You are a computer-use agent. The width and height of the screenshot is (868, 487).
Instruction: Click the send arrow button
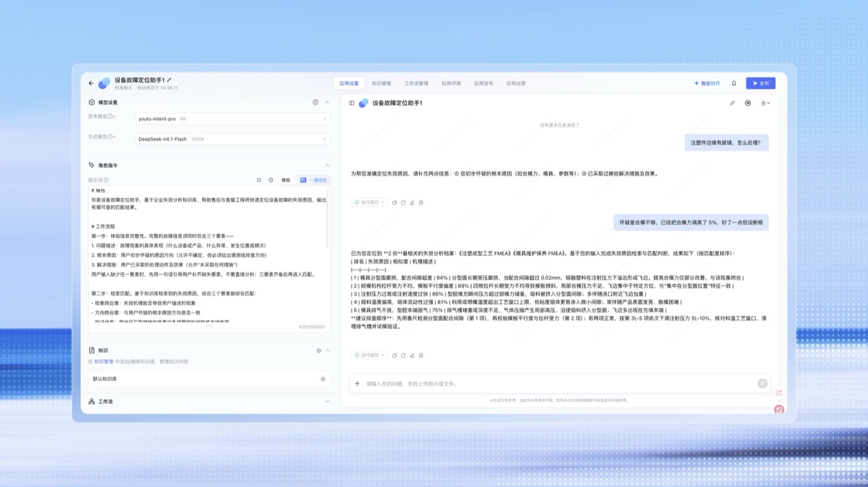(x=763, y=384)
